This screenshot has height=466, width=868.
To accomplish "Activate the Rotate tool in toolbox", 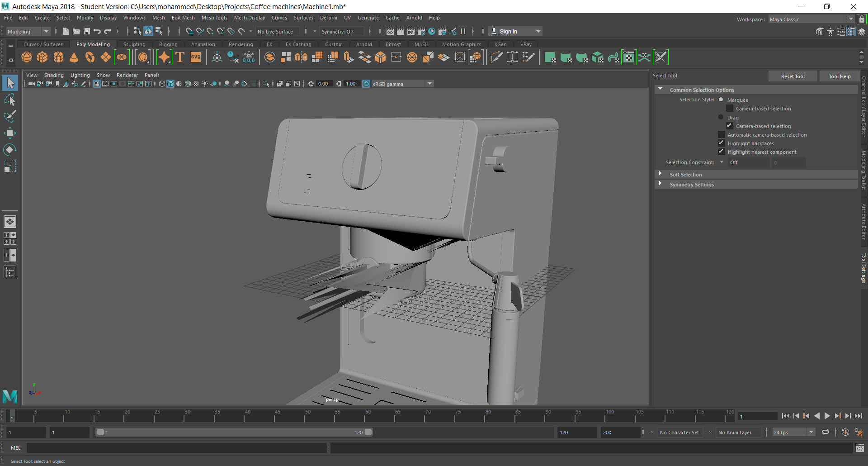I will point(9,150).
